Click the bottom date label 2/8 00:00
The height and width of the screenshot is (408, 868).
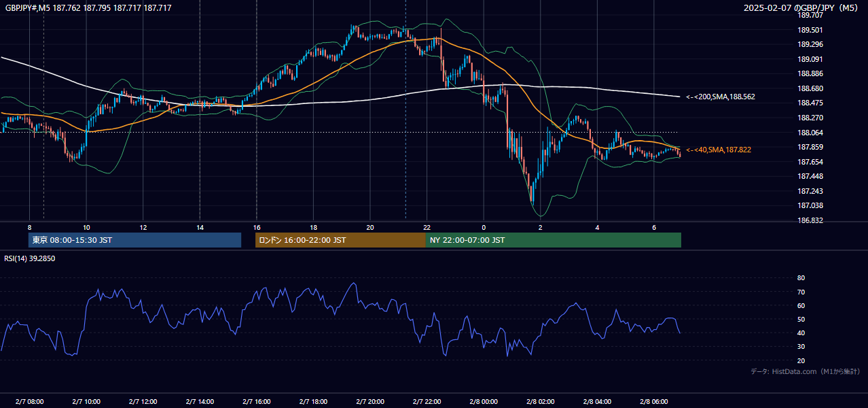484,402
